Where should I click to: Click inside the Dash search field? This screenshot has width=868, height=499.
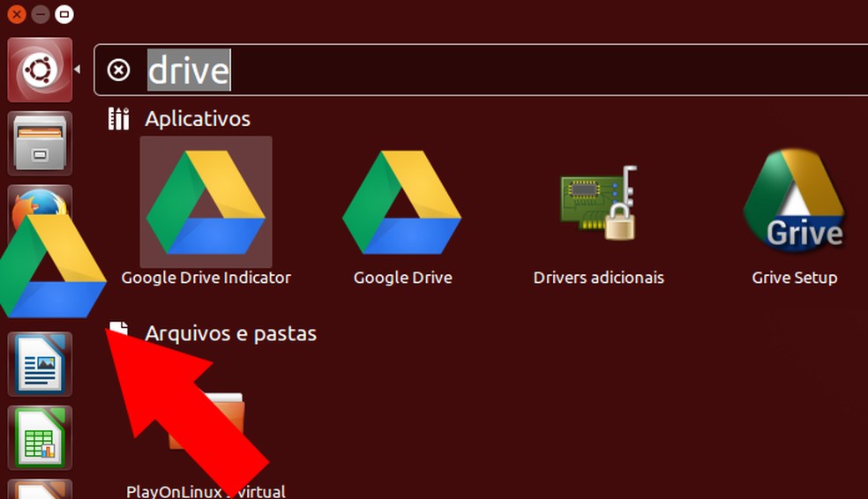click(481, 71)
